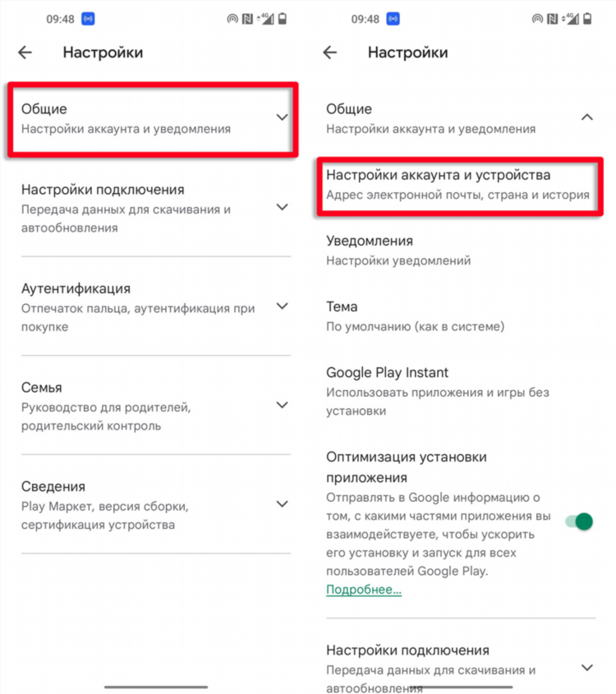Open Тема theme setting

[x=460, y=316]
